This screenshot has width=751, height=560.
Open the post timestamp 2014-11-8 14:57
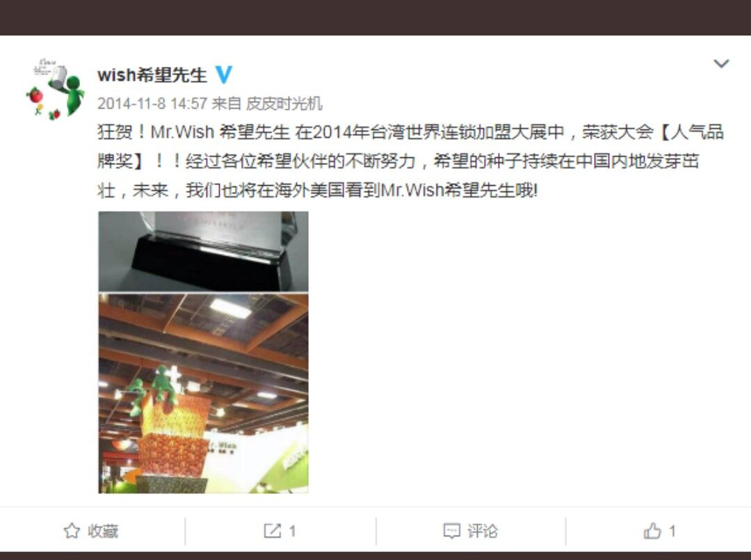click(152, 104)
